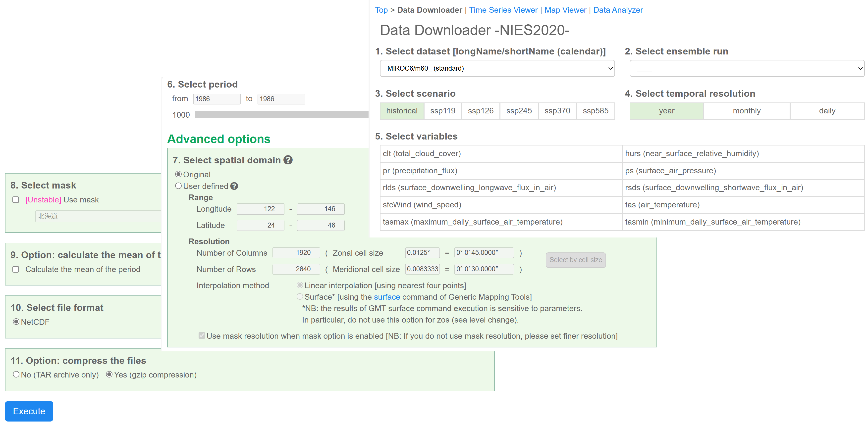The height and width of the screenshot is (425, 868).
Task: Select the User defined radio button
Action: point(178,186)
